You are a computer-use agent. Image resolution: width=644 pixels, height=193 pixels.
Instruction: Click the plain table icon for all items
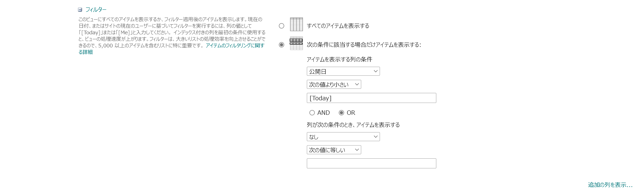tap(296, 24)
